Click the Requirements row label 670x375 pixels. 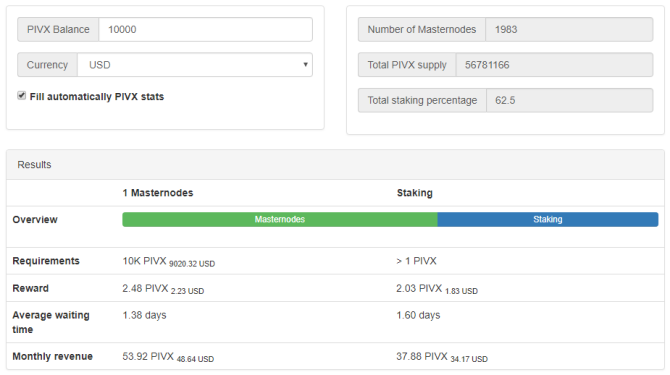(x=46, y=261)
